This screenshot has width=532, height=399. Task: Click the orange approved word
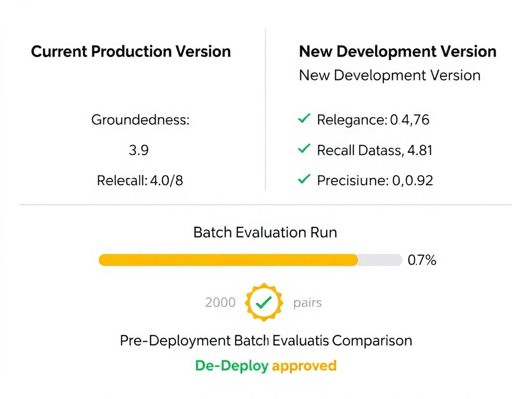tap(304, 366)
